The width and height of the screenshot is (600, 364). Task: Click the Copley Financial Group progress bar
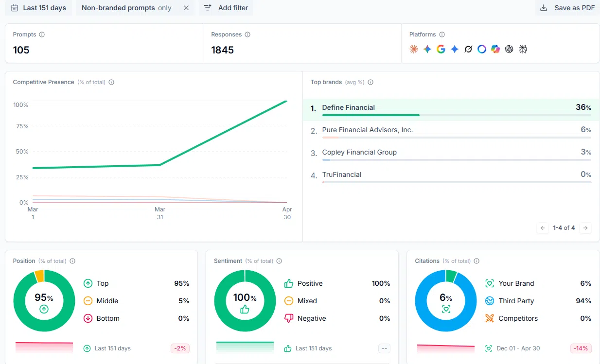coord(457,160)
